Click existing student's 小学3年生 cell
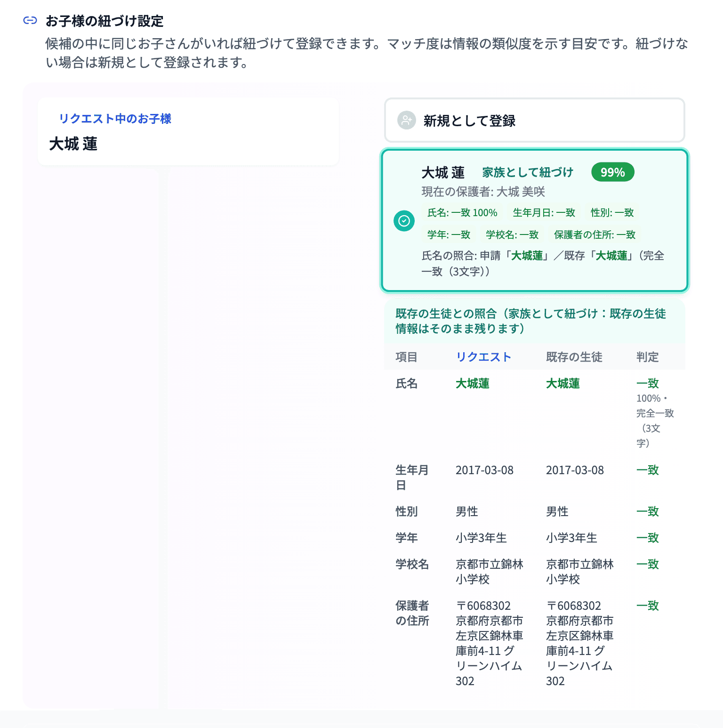723x728 pixels. 571,538
